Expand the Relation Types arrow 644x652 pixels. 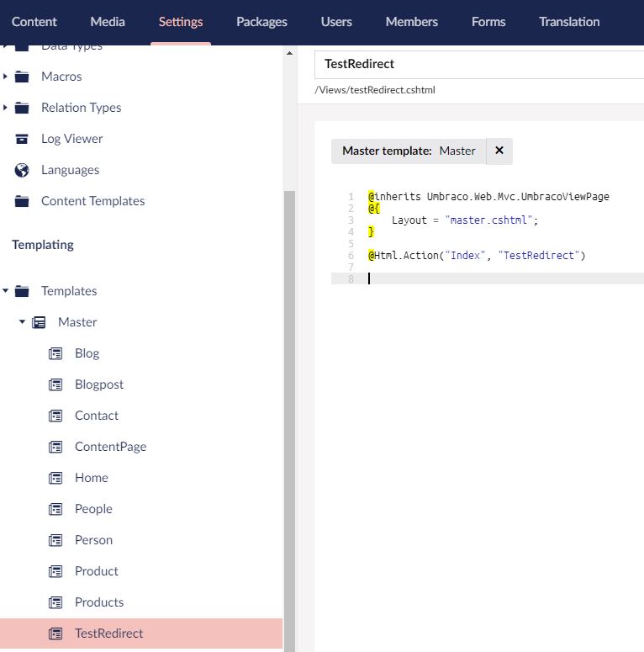click(5, 108)
